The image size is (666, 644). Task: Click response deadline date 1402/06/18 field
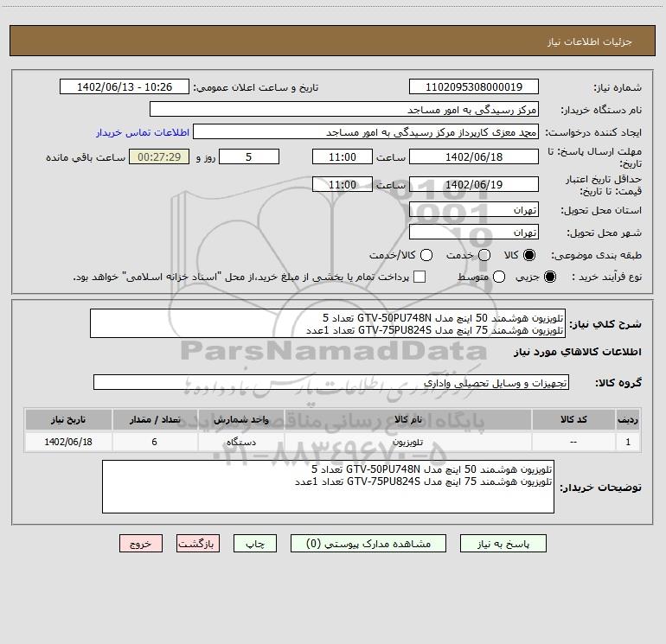tap(474, 156)
